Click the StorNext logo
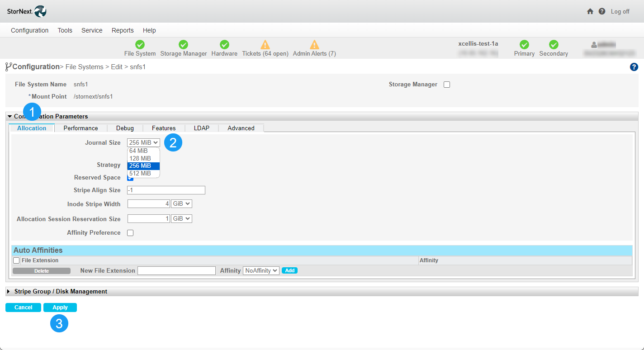This screenshot has height=350, width=644. pos(27,11)
